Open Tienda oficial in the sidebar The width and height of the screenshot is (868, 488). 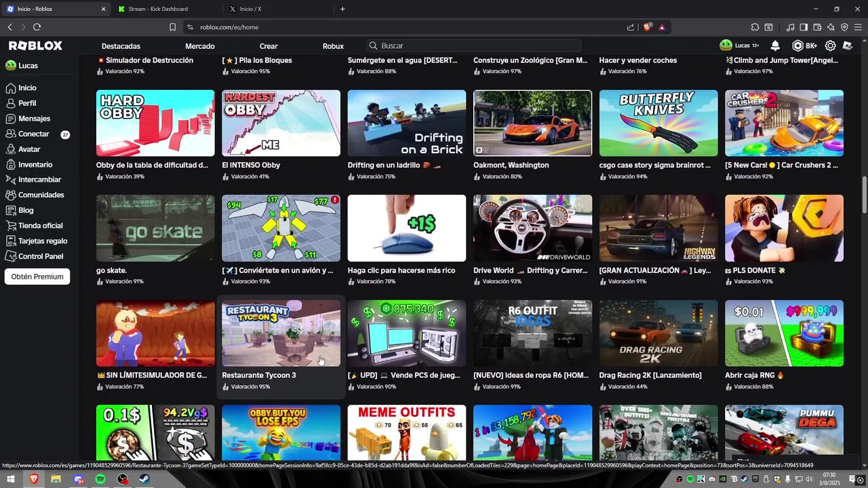pos(34,226)
